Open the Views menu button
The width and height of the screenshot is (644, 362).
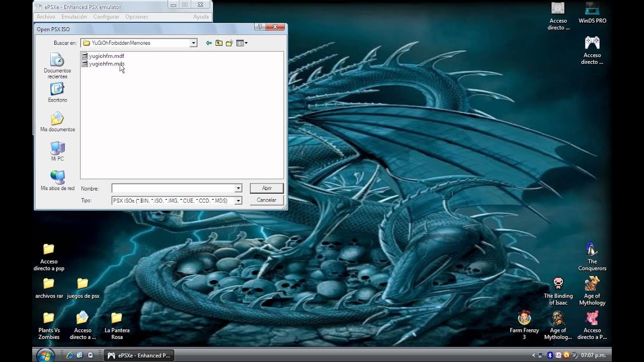(x=242, y=43)
